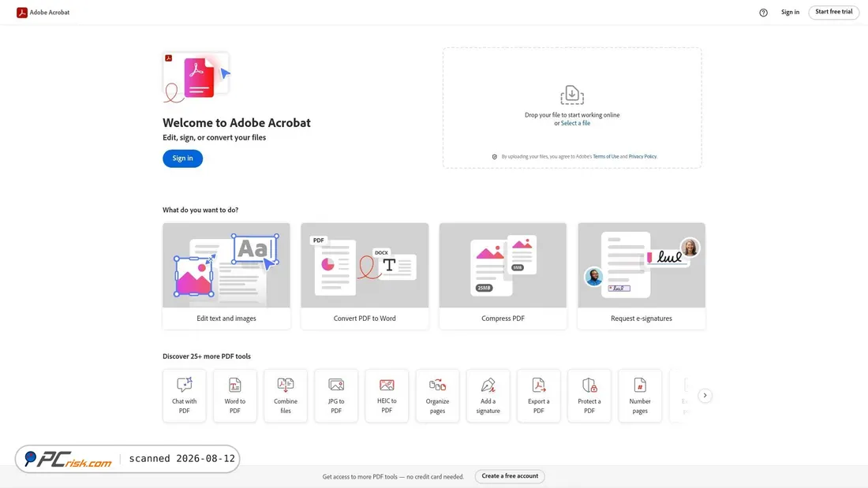Open Convert PDF to Word card

click(365, 276)
